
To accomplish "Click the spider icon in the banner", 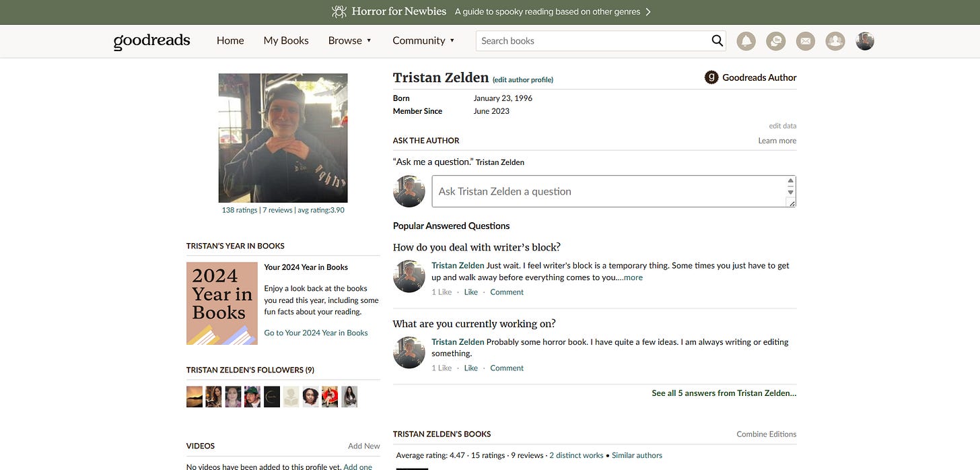I will tap(339, 11).
